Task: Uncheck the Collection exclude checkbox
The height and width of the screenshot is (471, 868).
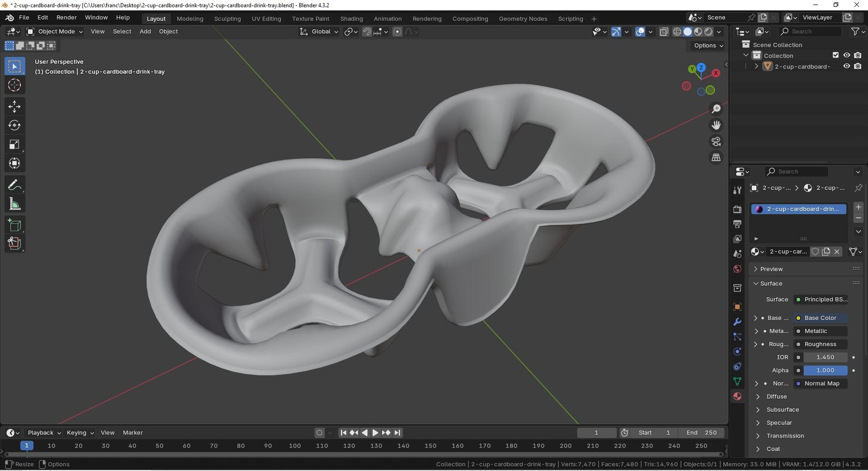Action: click(835, 55)
